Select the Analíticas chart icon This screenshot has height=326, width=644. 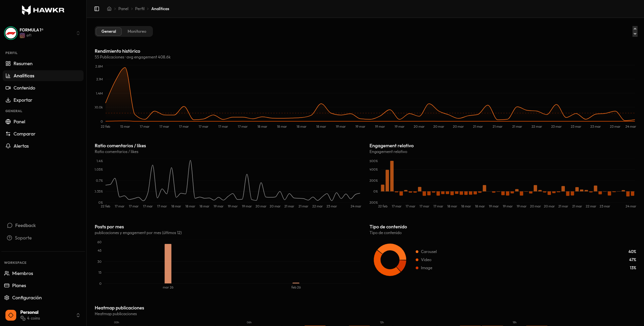tap(8, 76)
